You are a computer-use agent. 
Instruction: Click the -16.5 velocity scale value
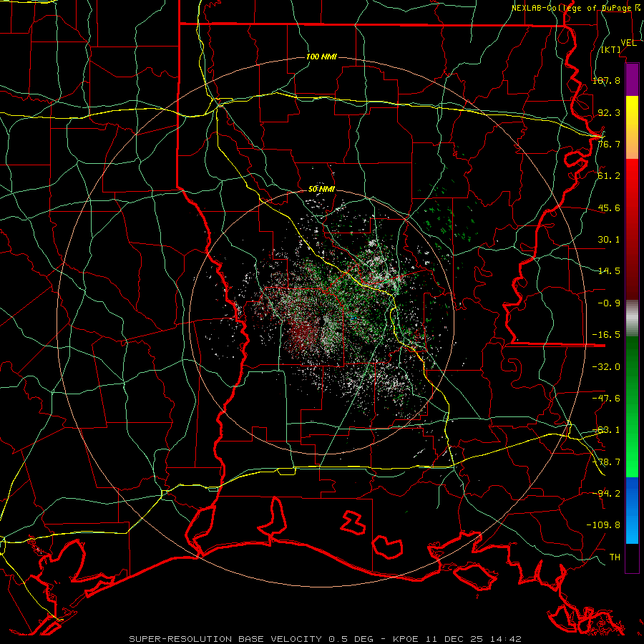(x=606, y=335)
